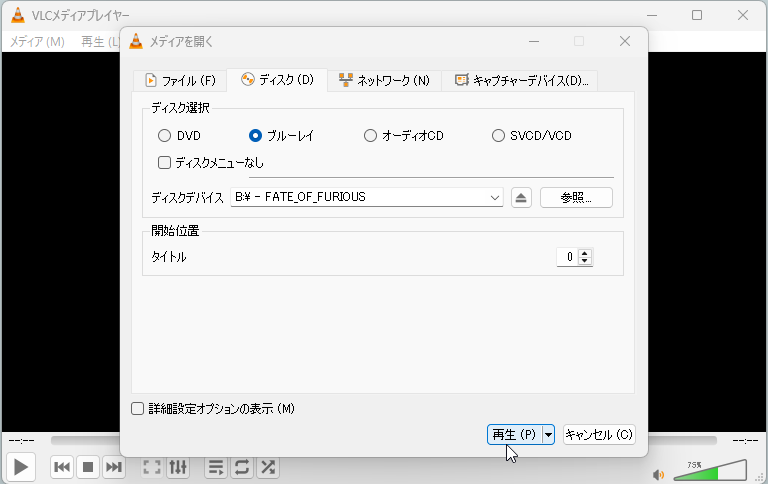This screenshot has width=768, height=484.
Task: Decrease the タイトル value with down arrow
Action: coord(585,261)
